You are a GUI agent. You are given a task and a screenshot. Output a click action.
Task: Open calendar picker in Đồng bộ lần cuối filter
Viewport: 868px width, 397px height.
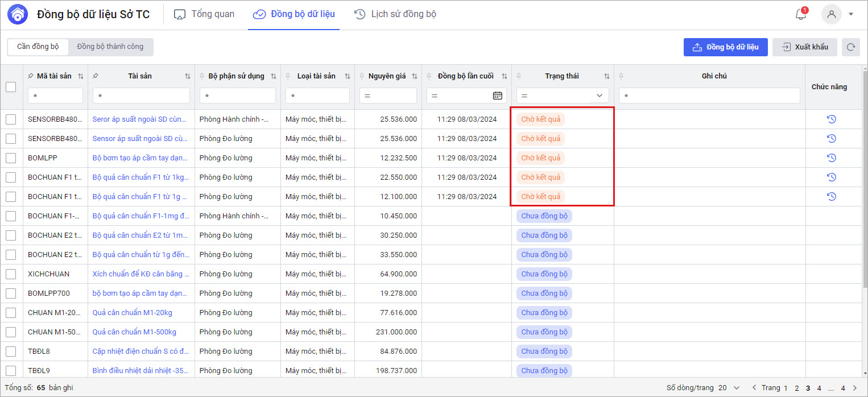pos(497,96)
